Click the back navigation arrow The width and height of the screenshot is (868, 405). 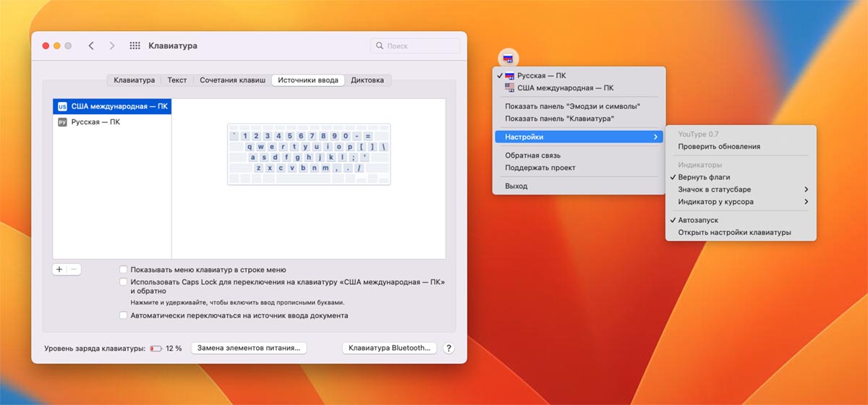pos(90,46)
